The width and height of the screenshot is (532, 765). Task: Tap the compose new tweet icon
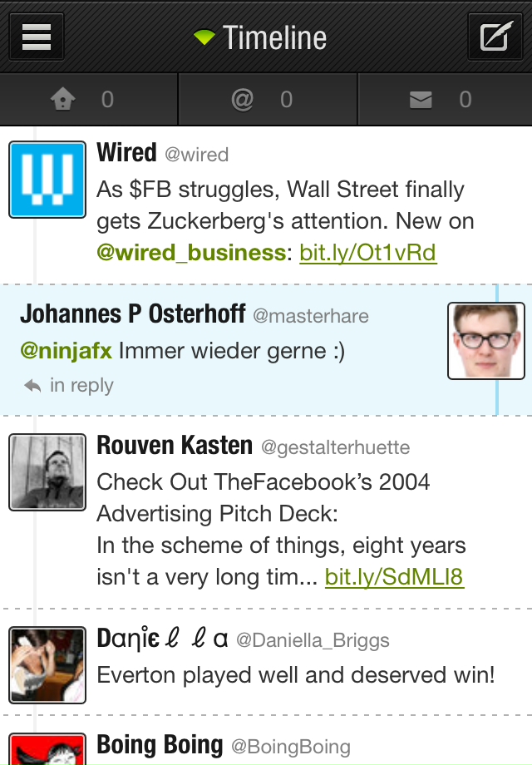495,37
